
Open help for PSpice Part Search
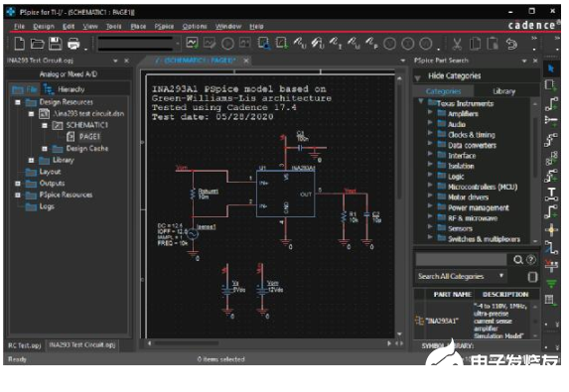(x=531, y=260)
